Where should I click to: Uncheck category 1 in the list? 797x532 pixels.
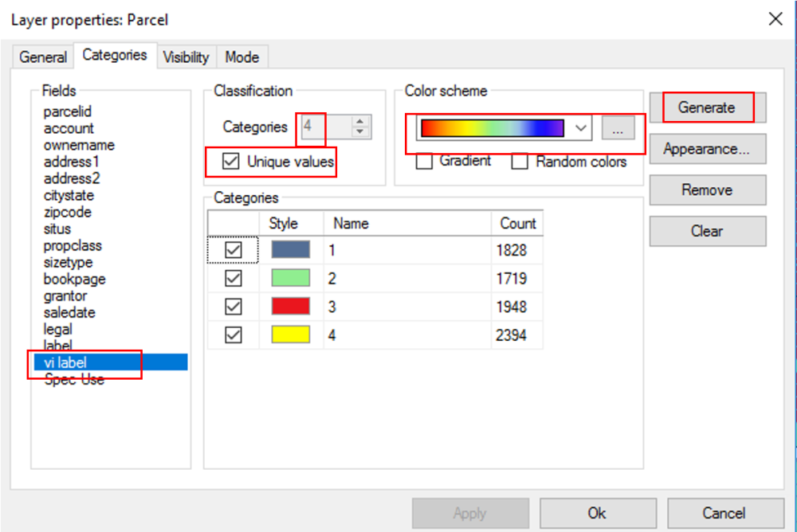pyautogui.click(x=233, y=249)
